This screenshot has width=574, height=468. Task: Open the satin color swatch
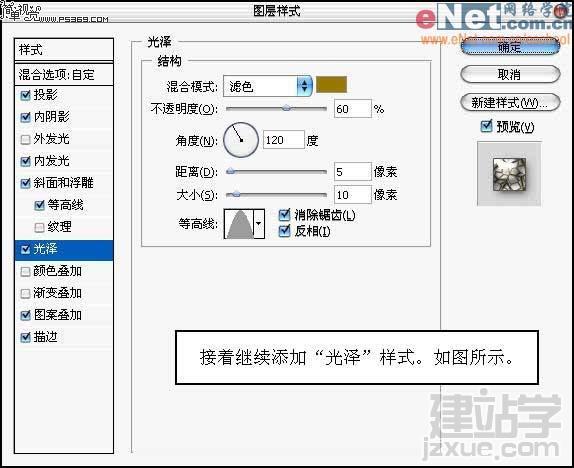(x=331, y=85)
